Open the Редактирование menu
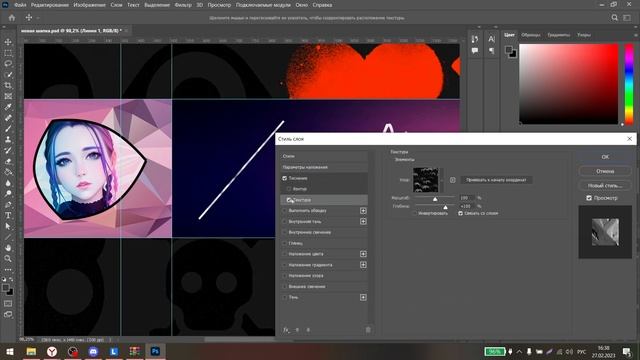 pyautogui.click(x=50, y=5)
